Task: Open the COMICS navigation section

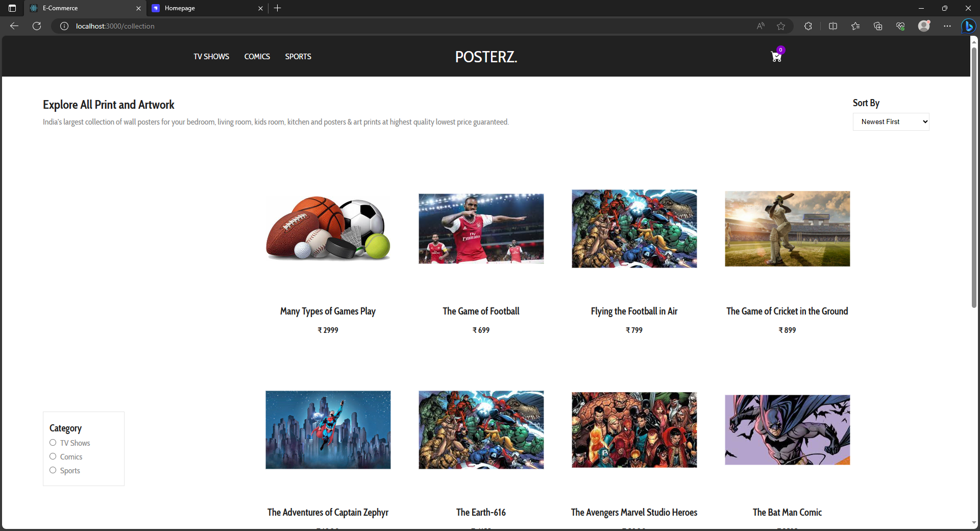Action: tap(257, 56)
